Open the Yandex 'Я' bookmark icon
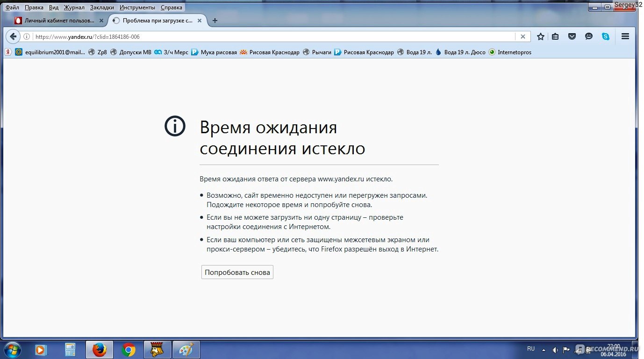Image resolution: width=644 pixels, height=359 pixels. [8, 52]
